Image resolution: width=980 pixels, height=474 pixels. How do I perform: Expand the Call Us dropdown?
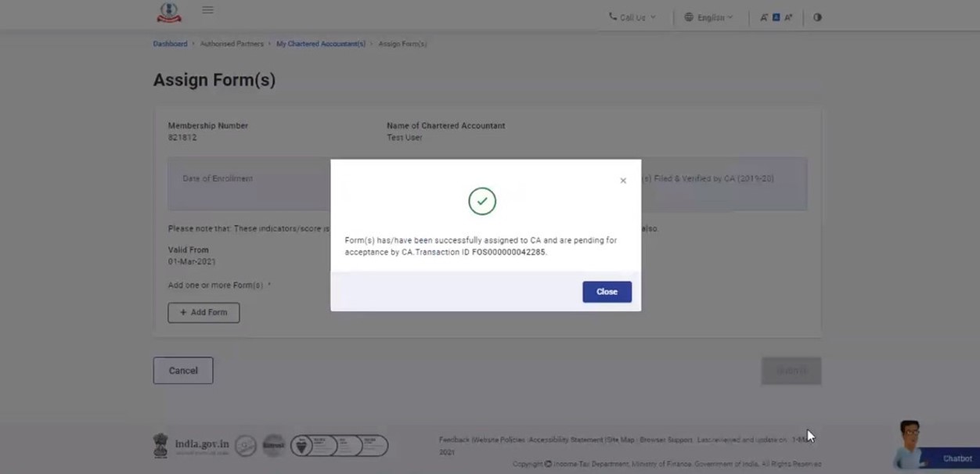pyautogui.click(x=632, y=17)
